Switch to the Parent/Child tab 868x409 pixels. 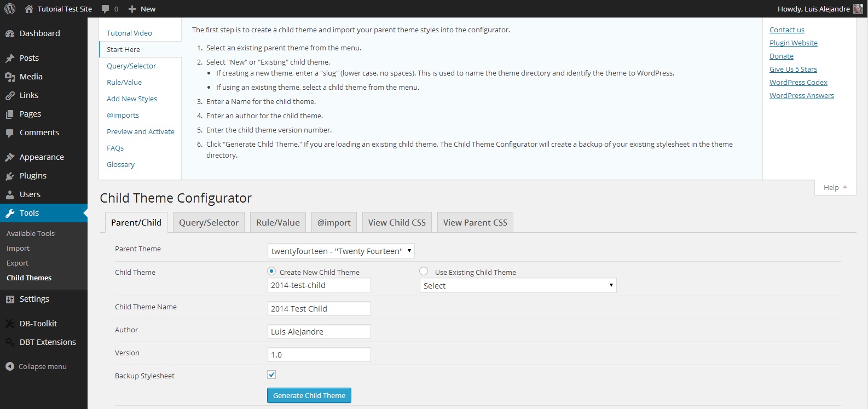click(x=136, y=222)
